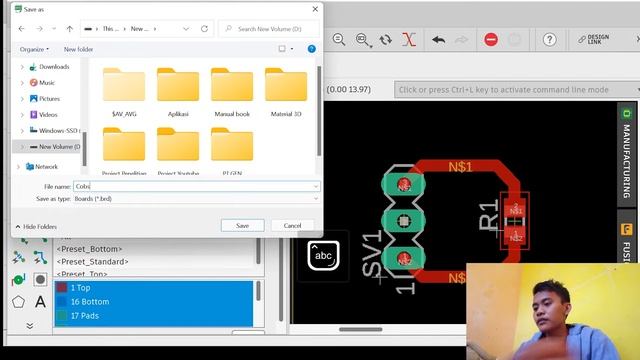Image resolution: width=640 pixels, height=360 pixels.
Task: Click the red stop command icon
Action: point(491,40)
